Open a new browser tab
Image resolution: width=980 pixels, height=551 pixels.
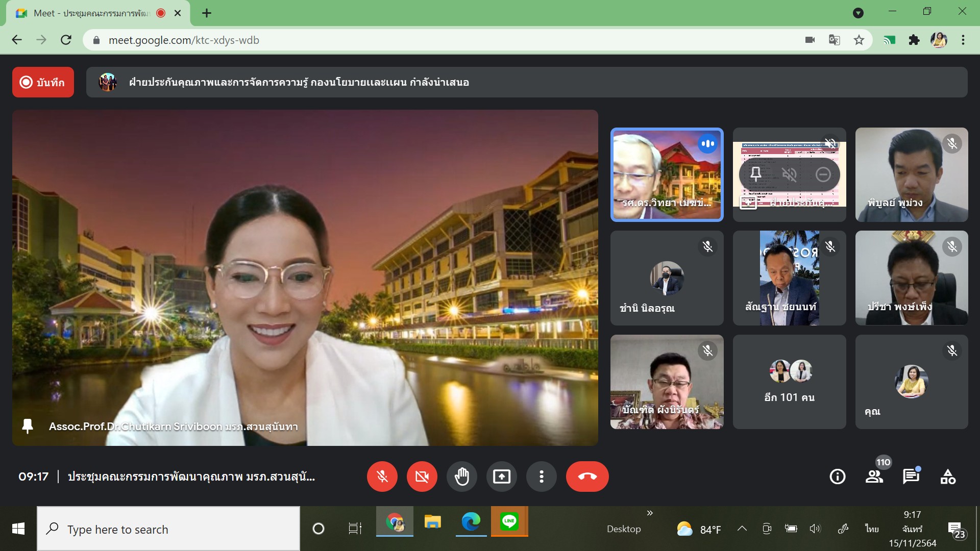coord(207,13)
